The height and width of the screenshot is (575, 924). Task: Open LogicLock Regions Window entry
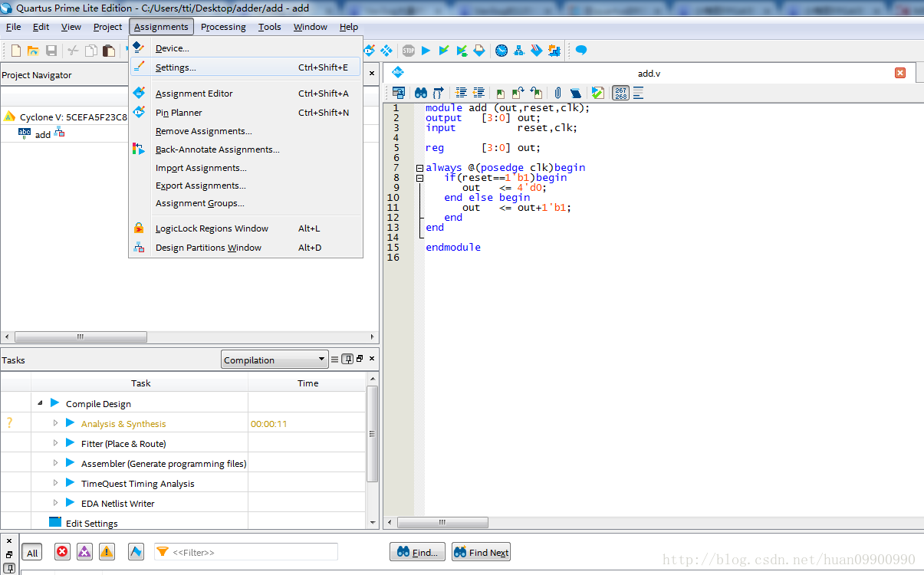(x=245, y=228)
